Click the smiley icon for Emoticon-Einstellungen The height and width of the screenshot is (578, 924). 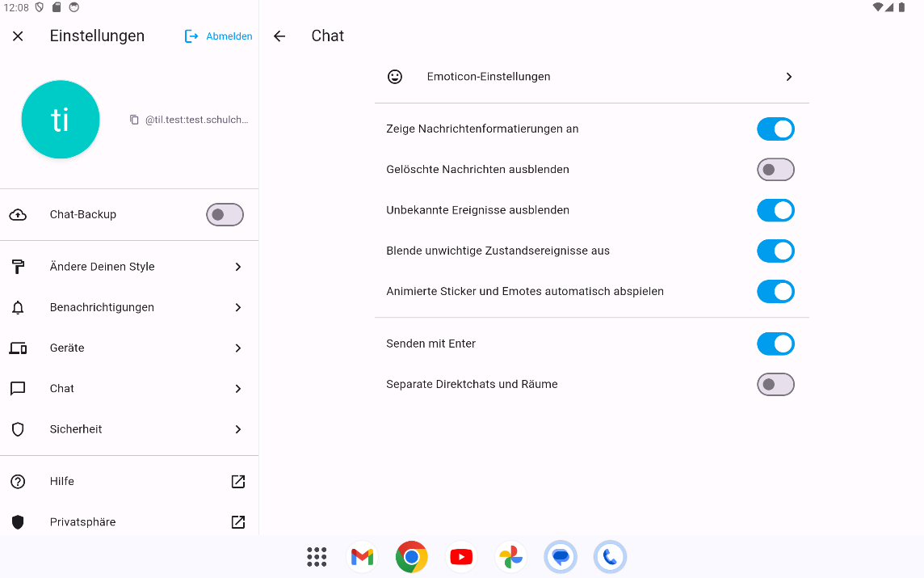(x=395, y=77)
